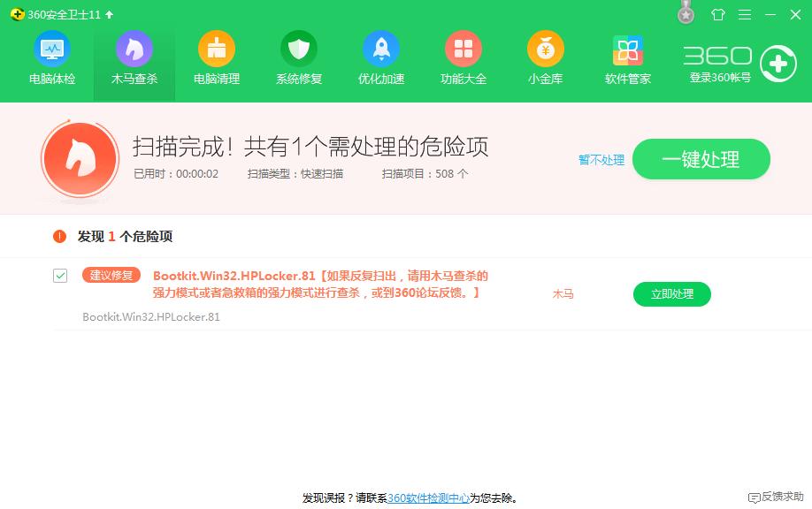Viewport: 812px width, 509px height.
Task: Click the 一键处理 process button
Action: click(701, 159)
